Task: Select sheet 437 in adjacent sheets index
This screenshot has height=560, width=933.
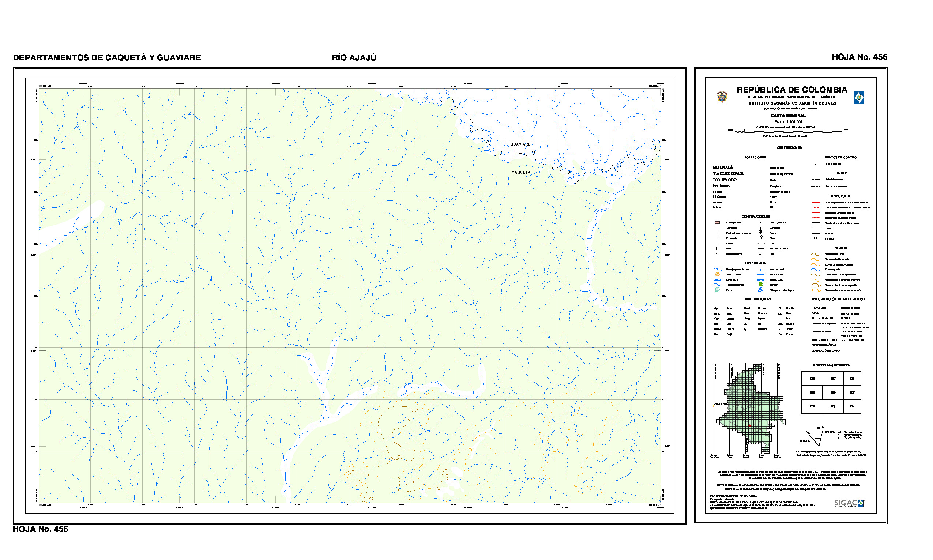Action: pos(833,379)
